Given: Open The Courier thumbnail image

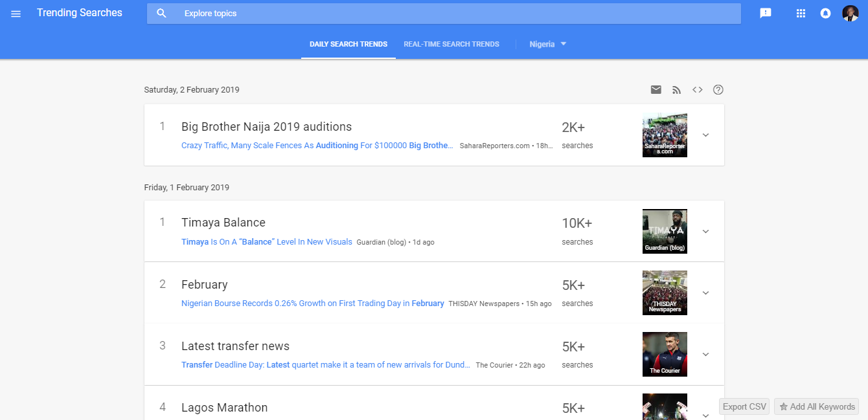Looking at the screenshot, I should pyautogui.click(x=665, y=354).
